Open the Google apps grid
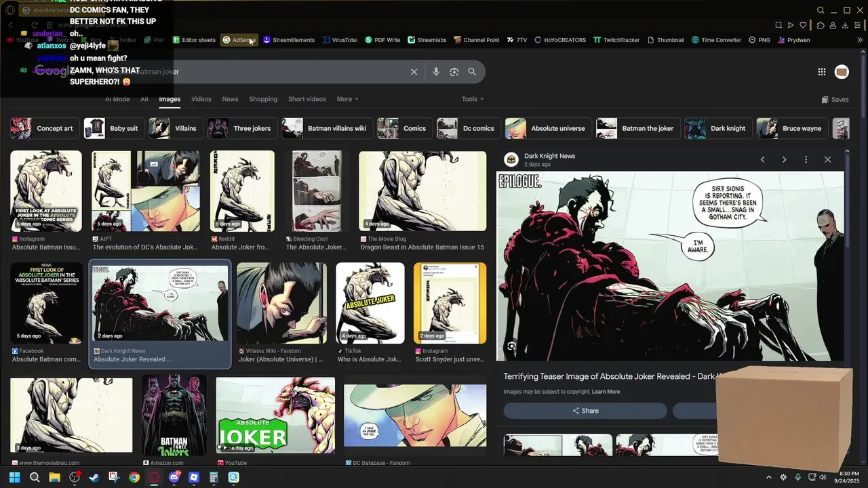Viewport: 868px width, 488px height. 822,72
